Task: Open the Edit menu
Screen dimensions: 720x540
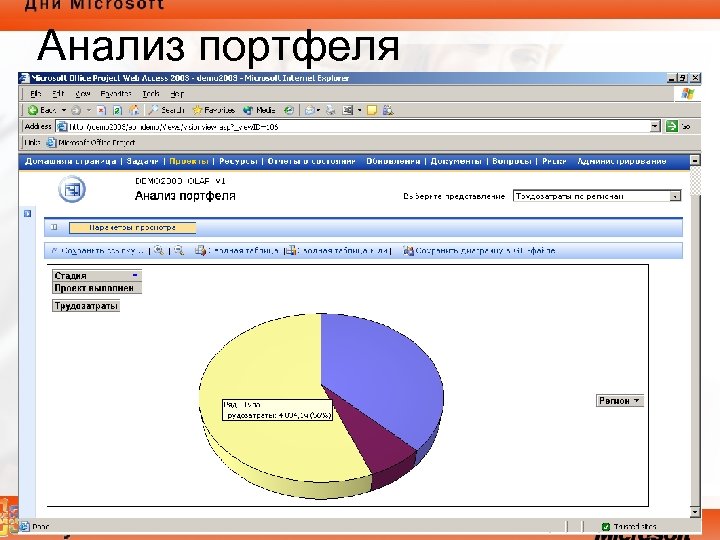Action: (58, 94)
